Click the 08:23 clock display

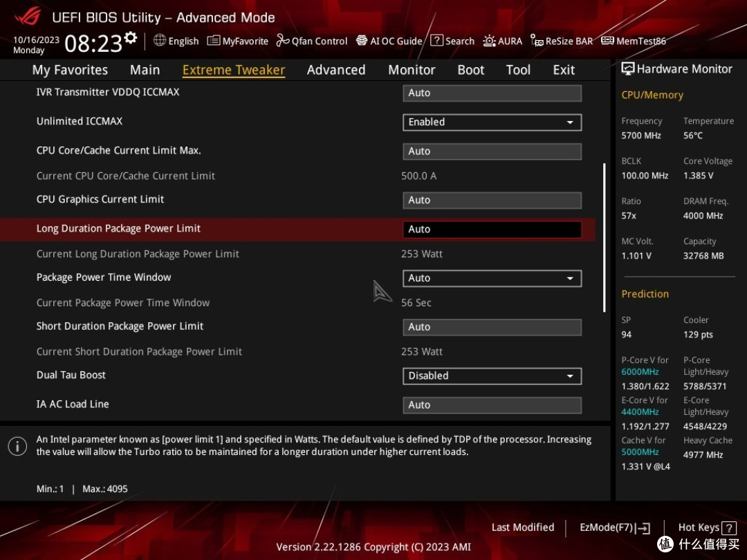pos(93,44)
